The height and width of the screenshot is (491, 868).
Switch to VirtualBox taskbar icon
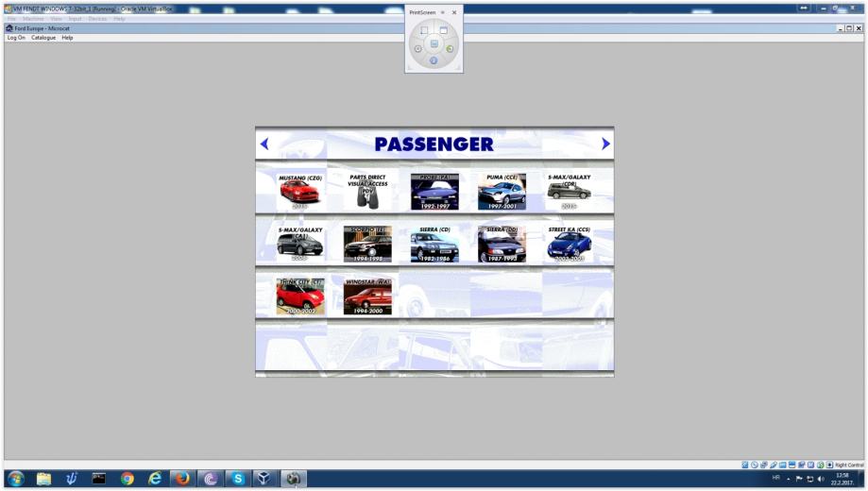click(x=265, y=479)
